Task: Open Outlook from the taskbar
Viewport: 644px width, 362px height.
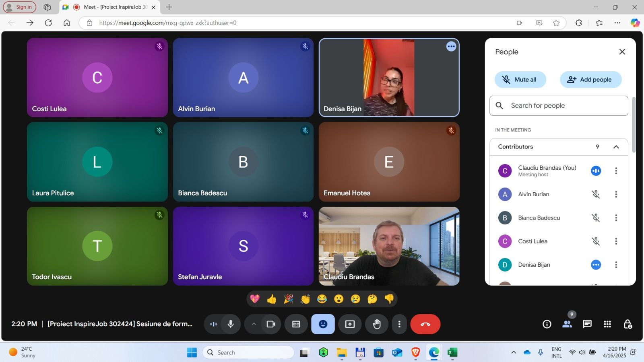Action: coord(397,352)
